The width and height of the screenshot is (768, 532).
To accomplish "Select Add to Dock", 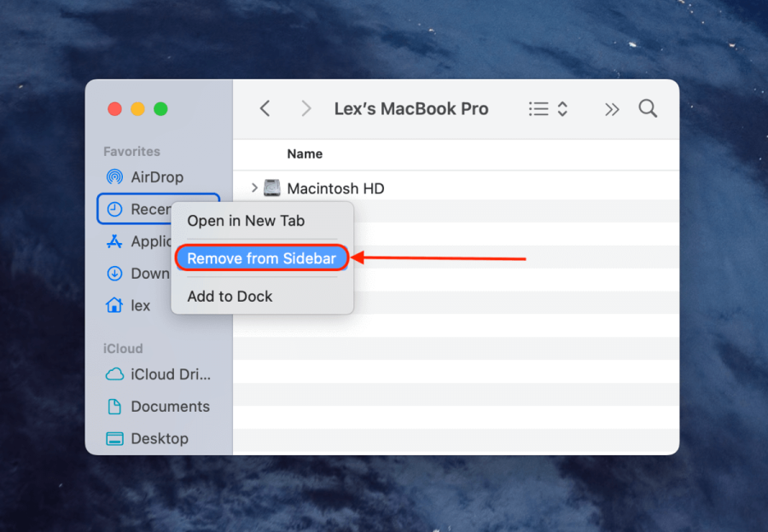I will (x=230, y=296).
